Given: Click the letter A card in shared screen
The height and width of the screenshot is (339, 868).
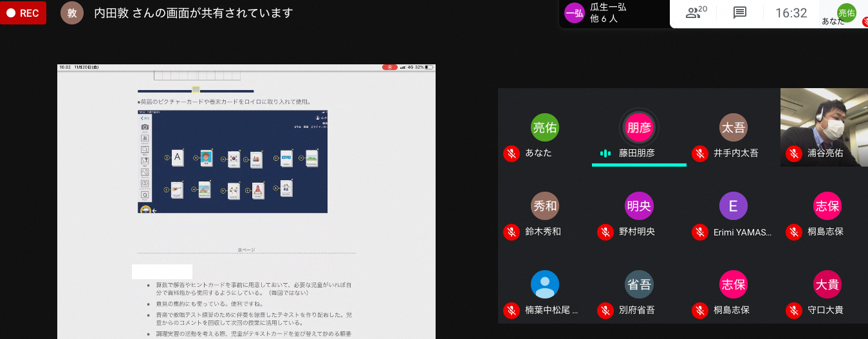Looking at the screenshot, I should pyautogui.click(x=178, y=158).
